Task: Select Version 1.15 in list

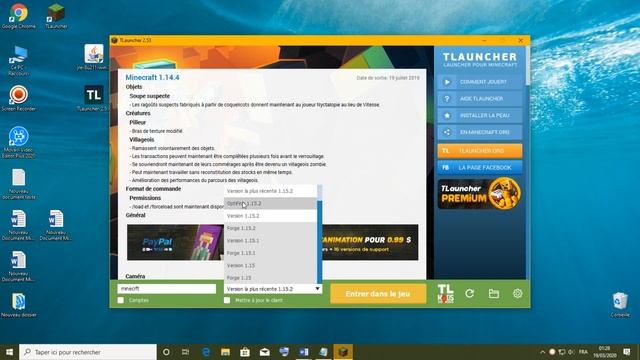Action: click(270, 265)
